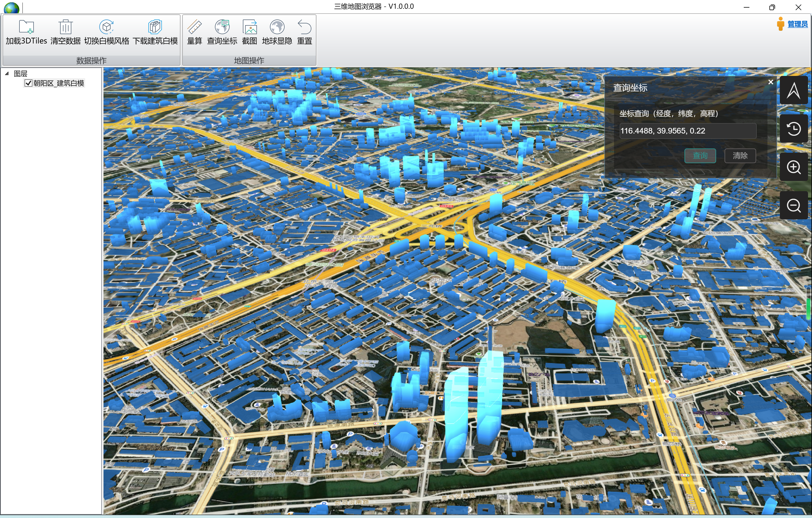
Task: Uncheck the 朝阳区_建筑白模 layer checkbox
Action: pos(29,83)
